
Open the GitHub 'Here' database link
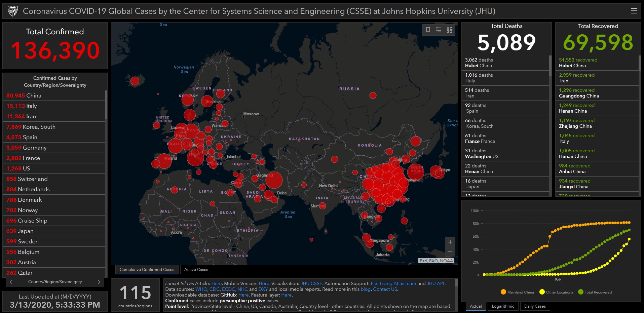(x=243, y=295)
